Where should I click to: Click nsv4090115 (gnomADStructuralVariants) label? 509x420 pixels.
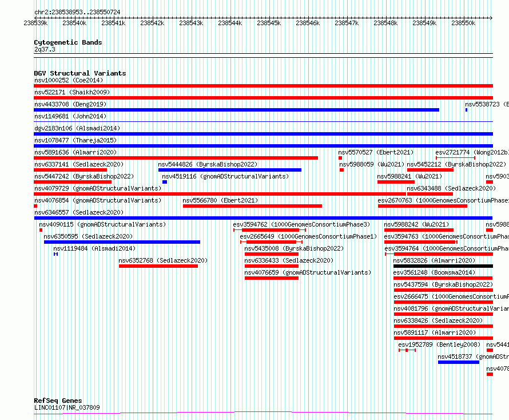[x=102, y=224]
